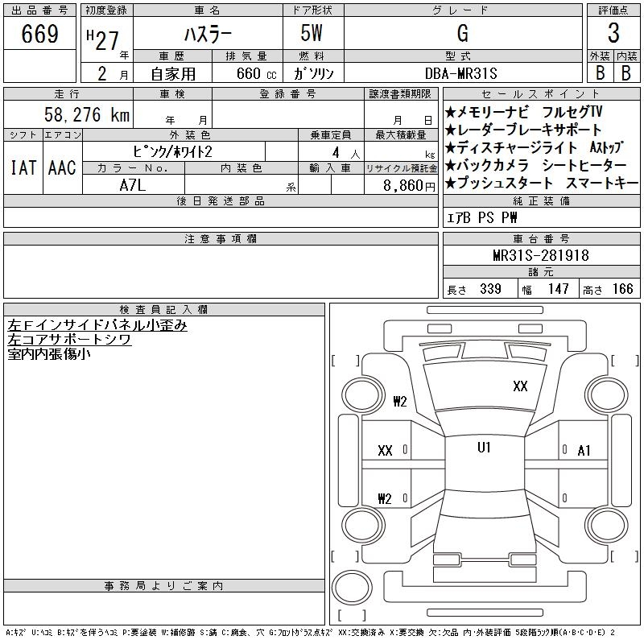Click the ハスラー car name field
The image size is (644, 644).
tap(206, 34)
